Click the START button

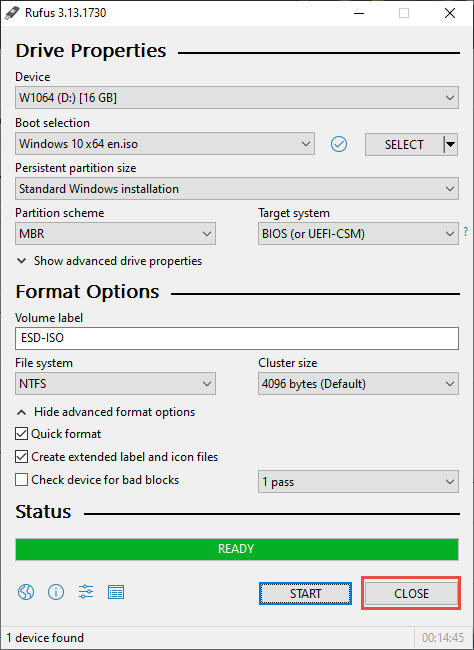(x=305, y=594)
